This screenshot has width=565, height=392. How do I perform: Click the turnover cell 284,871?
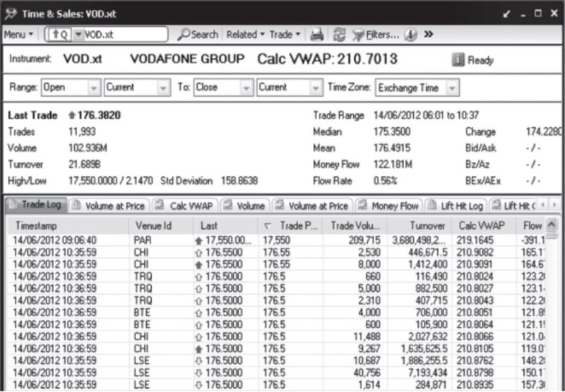coord(431,385)
